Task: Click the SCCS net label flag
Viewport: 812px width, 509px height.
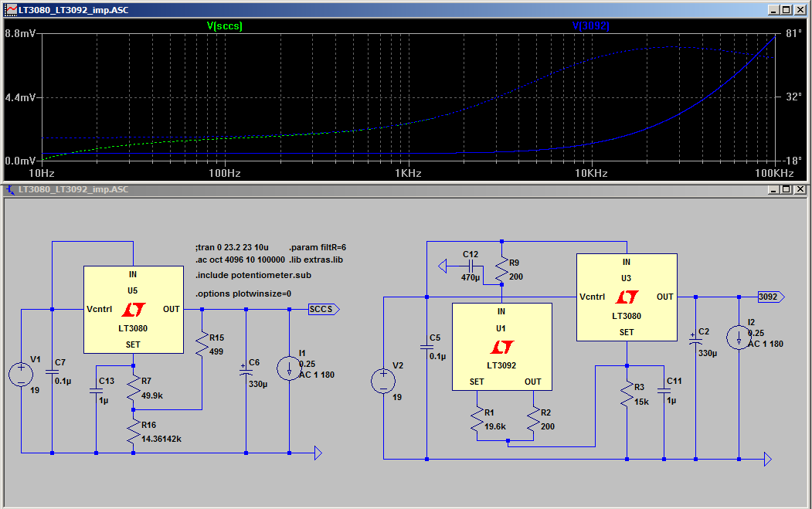Action: (324, 309)
